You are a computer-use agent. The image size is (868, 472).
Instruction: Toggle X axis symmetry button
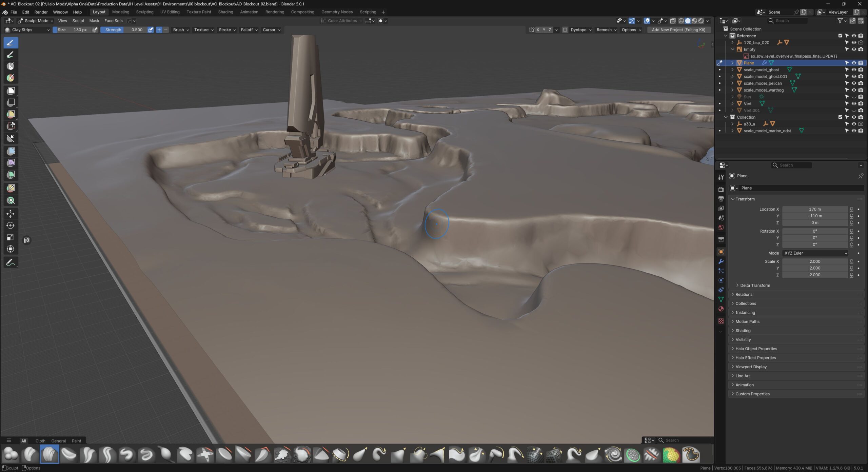coord(538,30)
